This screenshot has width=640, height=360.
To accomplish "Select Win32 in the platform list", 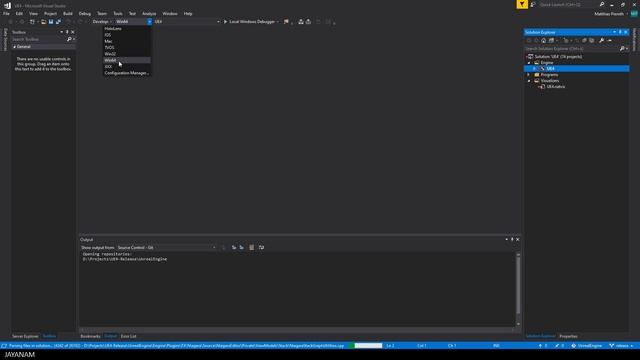I will [x=127, y=54].
